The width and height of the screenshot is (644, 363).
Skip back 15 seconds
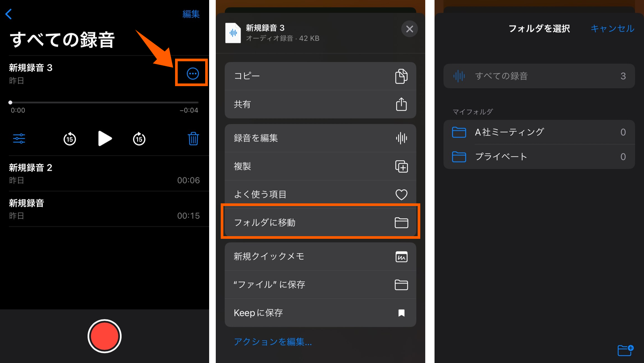point(69,139)
